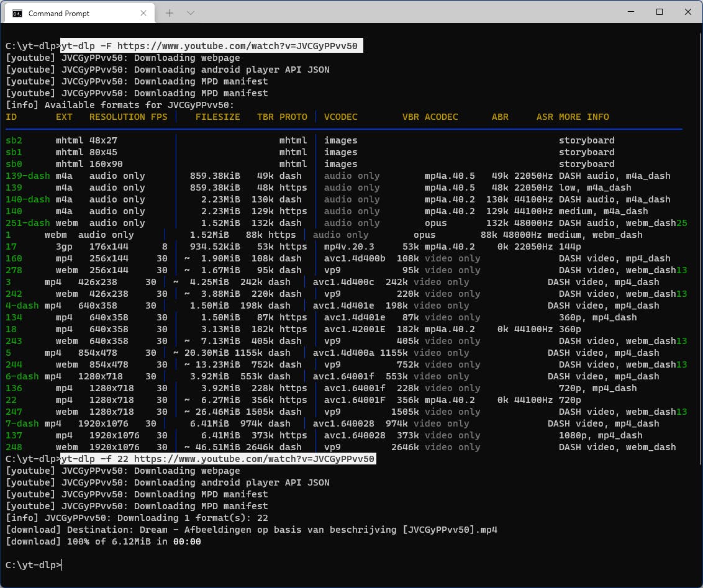Close the Command Prompt tab
This screenshot has height=588, width=703.
(x=143, y=13)
